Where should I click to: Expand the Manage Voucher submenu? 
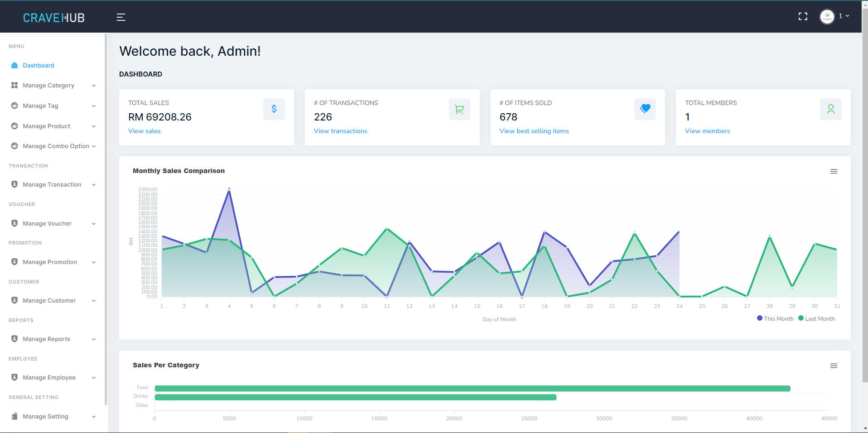coord(53,223)
